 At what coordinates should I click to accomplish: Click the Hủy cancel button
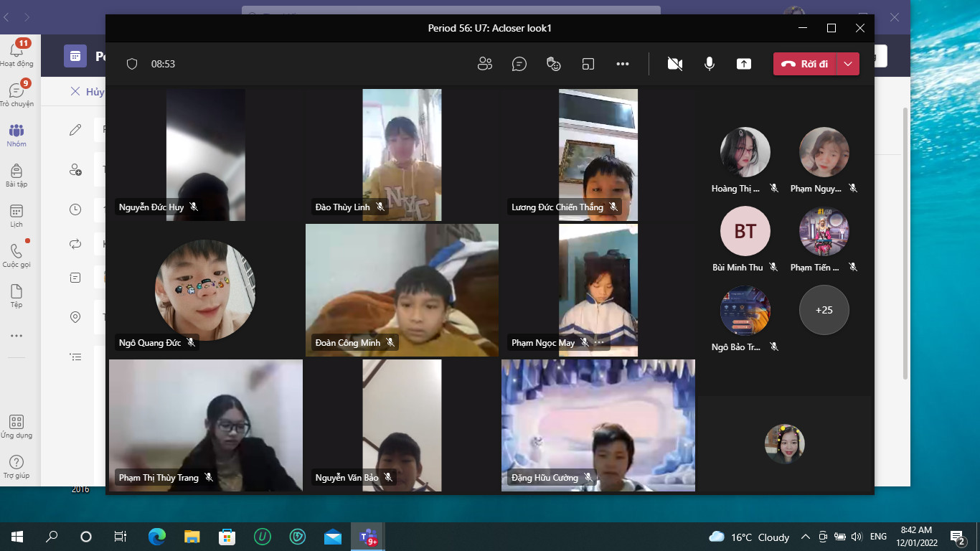(x=87, y=92)
